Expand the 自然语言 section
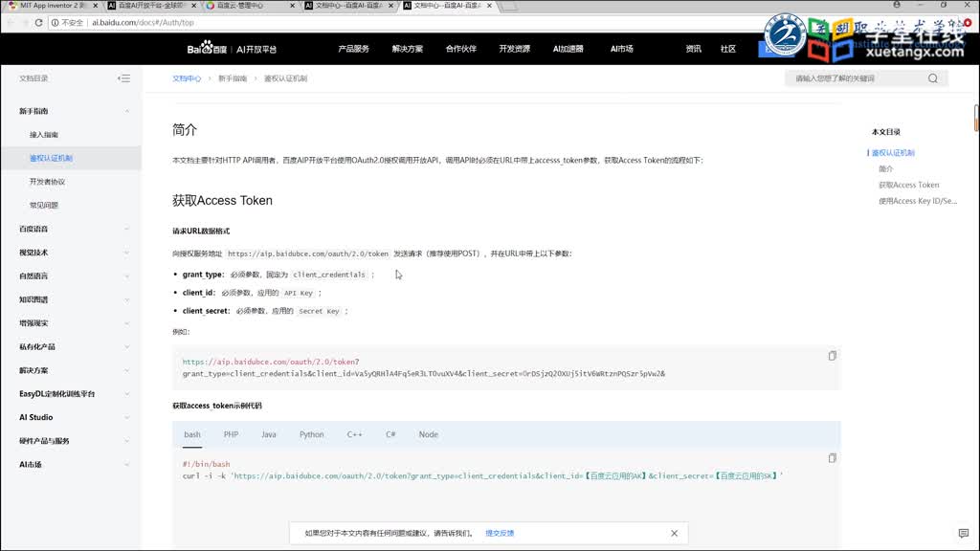 pos(127,276)
